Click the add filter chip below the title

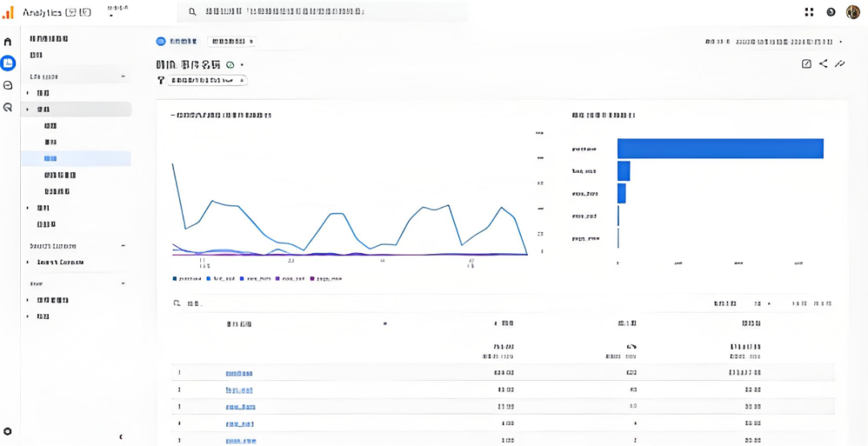click(203, 80)
